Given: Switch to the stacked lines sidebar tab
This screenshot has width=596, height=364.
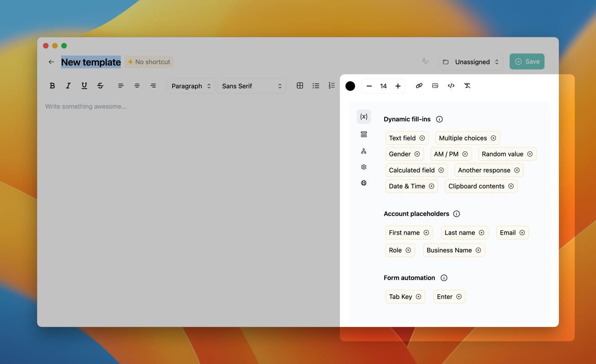Looking at the screenshot, I should (364, 135).
